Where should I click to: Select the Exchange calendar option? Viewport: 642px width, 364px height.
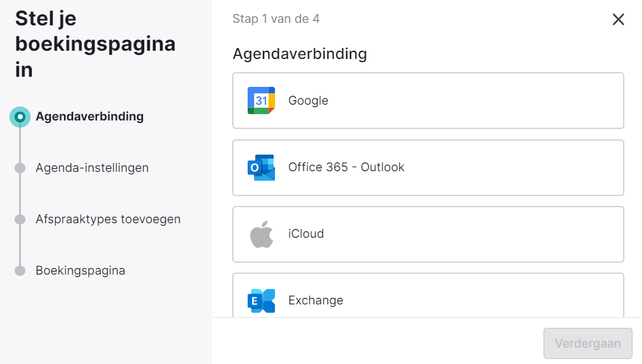click(428, 296)
